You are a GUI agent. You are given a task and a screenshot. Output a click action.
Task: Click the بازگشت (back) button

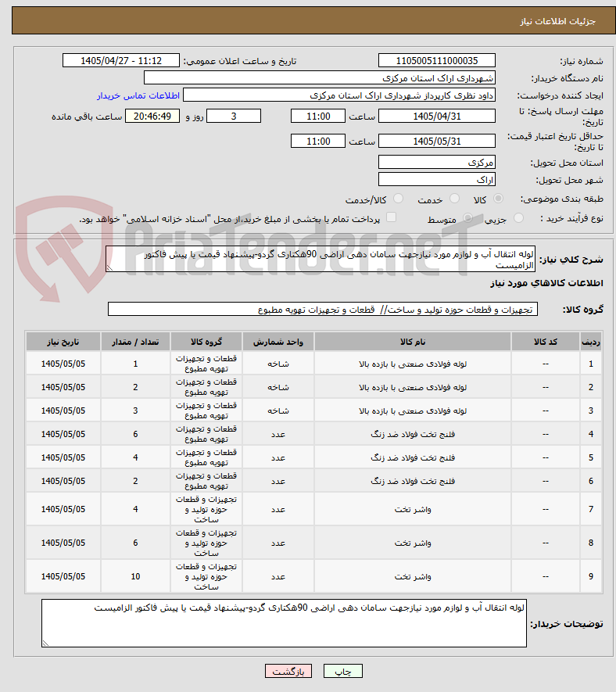pos(288,671)
